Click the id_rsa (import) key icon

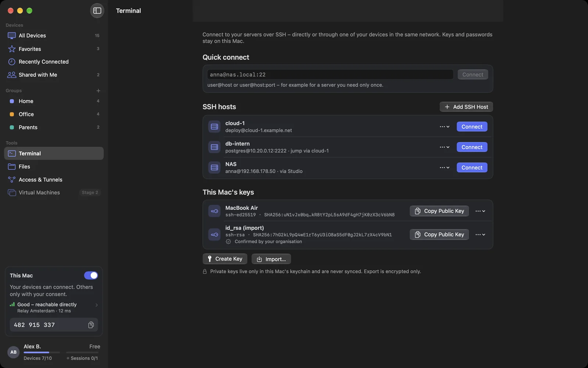tap(214, 235)
